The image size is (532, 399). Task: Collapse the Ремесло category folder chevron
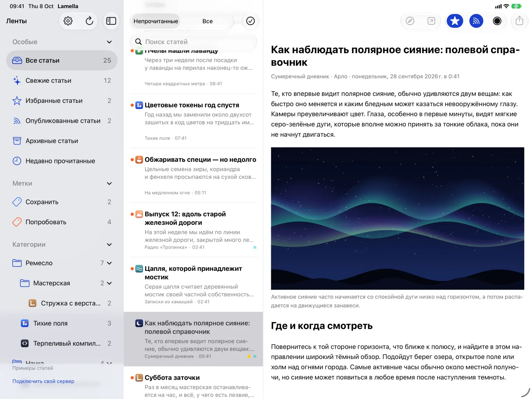click(x=109, y=263)
